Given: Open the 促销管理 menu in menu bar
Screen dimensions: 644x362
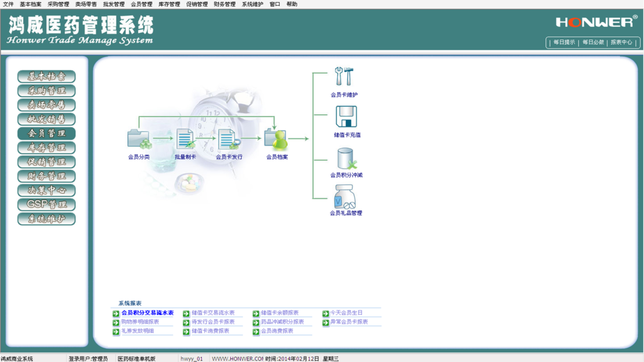Looking at the screenshot, I should (x=197, y=4).
